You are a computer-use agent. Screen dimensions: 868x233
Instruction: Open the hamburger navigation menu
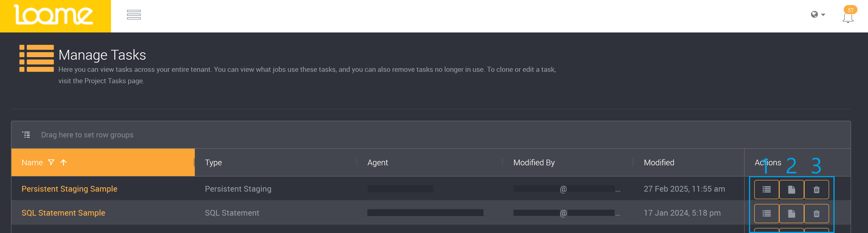[x=134, y=15]
